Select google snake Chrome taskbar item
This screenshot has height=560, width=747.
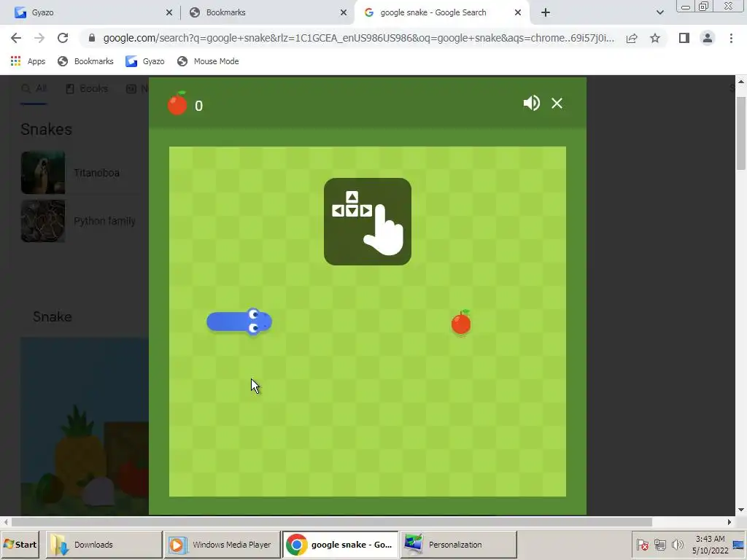(x=340, y=544)
